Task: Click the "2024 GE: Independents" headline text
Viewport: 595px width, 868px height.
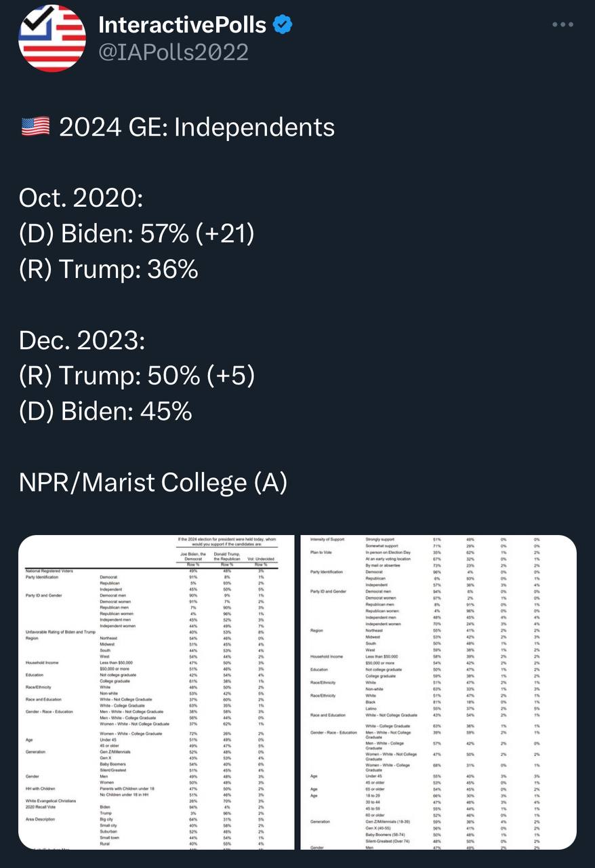Action: [x=197, y=127]
